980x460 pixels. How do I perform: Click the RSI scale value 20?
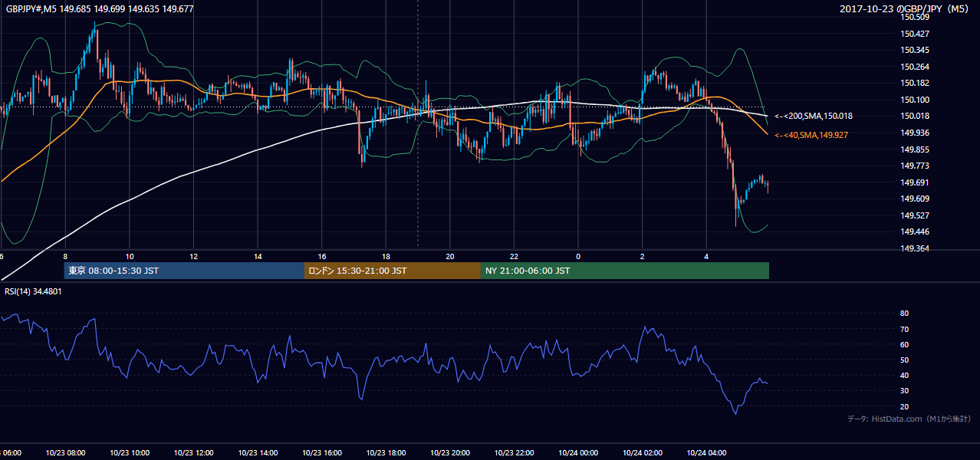[904, 406]
